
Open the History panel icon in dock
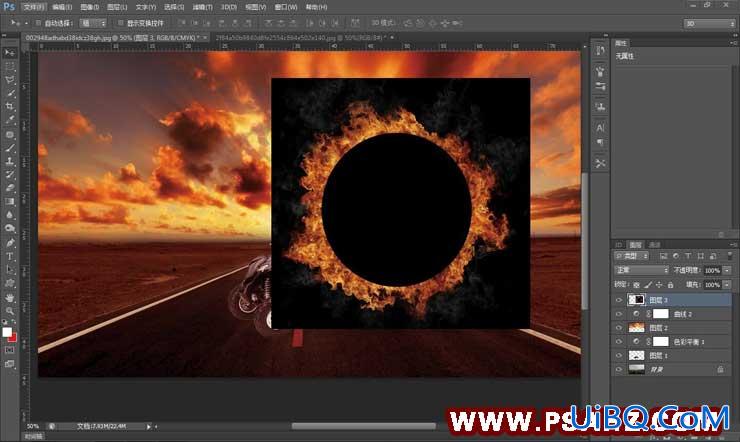(x=600, y=50)
